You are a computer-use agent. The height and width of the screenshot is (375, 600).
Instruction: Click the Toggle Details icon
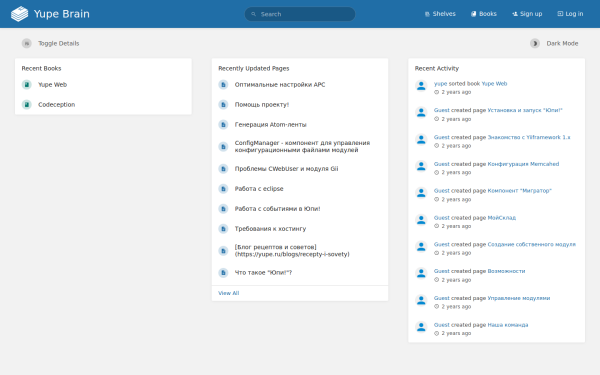tap(26, 43)
